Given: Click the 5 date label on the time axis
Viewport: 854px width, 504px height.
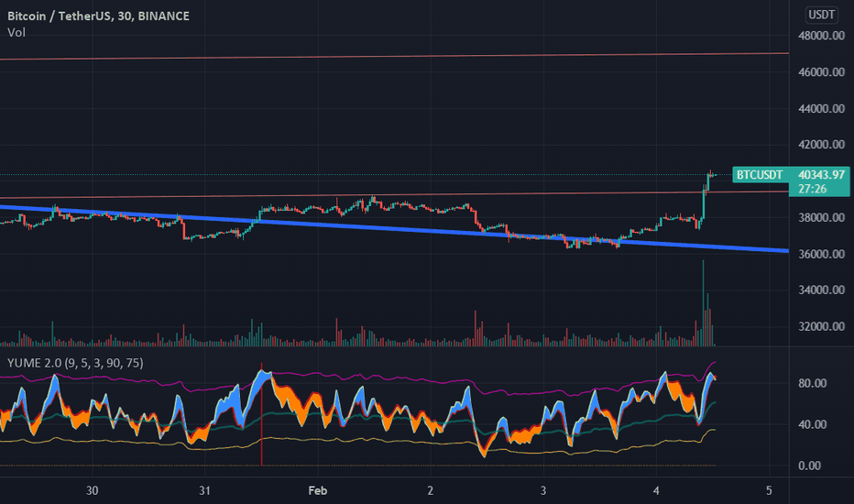Looking at the screenshot, I should click(x=769, y=490).
